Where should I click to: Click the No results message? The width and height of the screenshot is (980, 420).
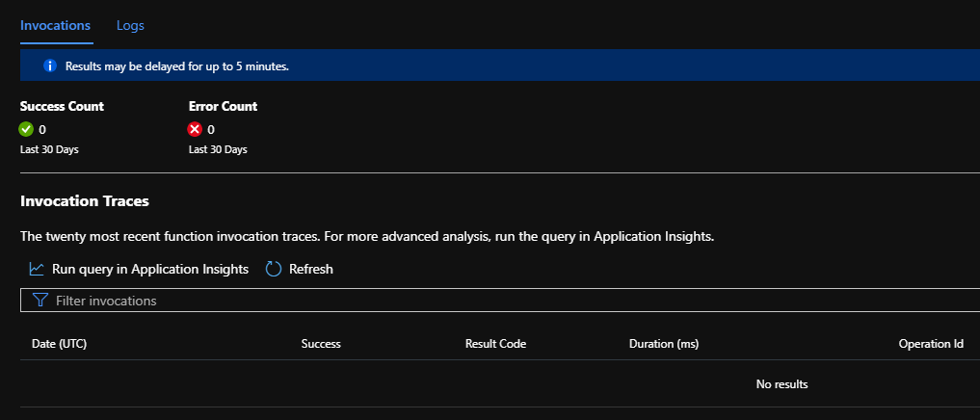tap(781, 383)
